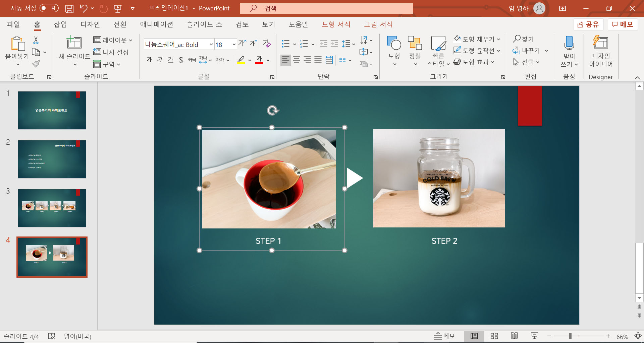The height and width of the screenshot is (343, 644).
Task: Click red font color button
Action: coord(259,60)
